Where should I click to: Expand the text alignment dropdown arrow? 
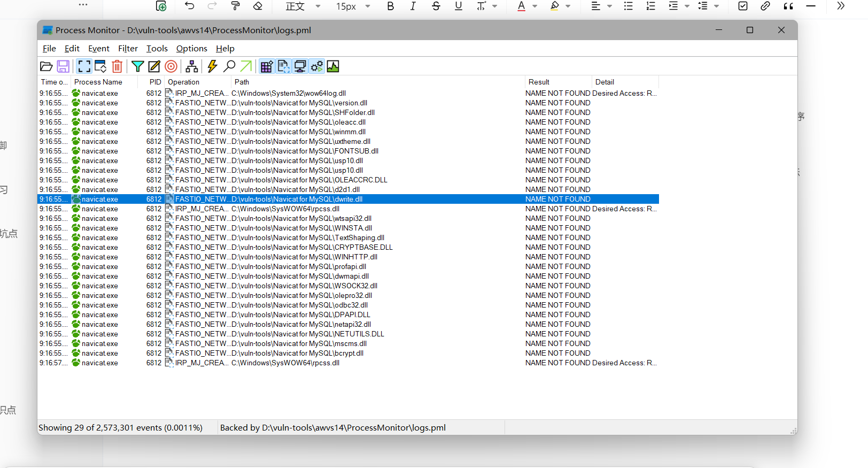point(609,6)
